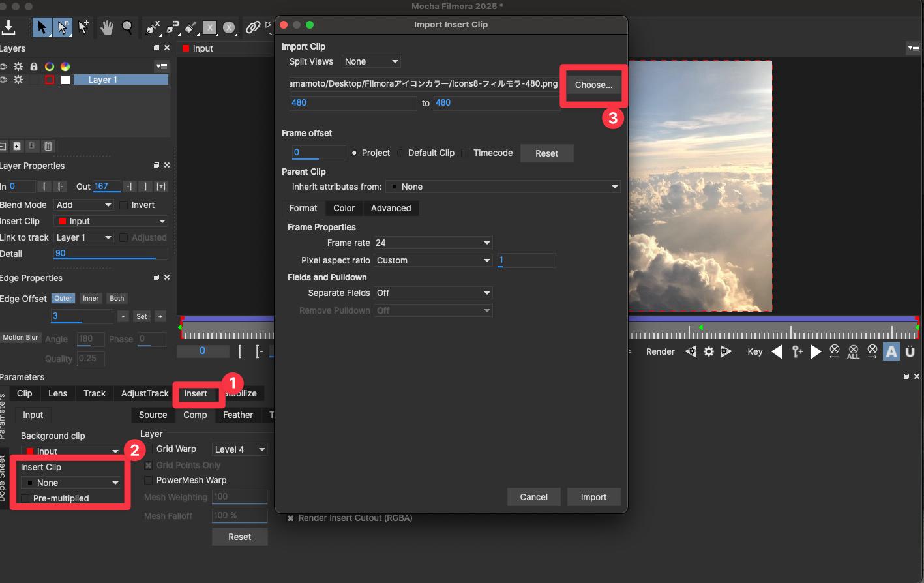Select the Inner edge offset button
The width and height of the screenshot is (924, 583).
pyautogui.click(x=91, y=298)
